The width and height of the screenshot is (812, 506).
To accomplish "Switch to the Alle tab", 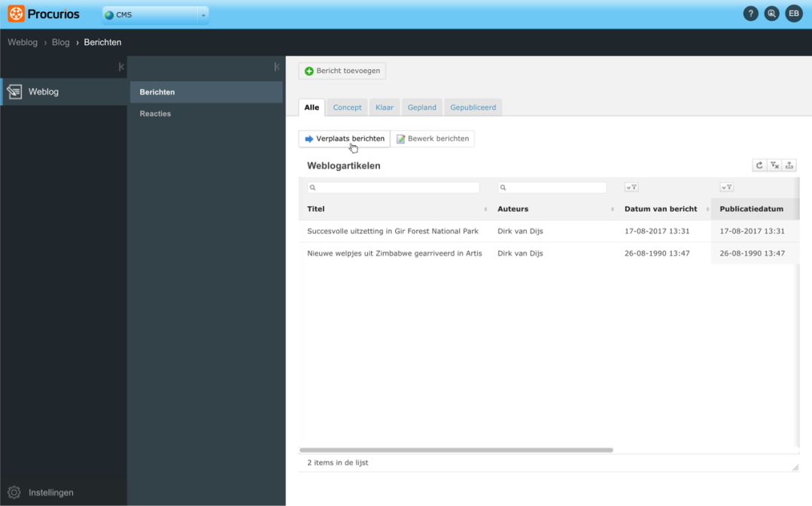I will 312,108.
